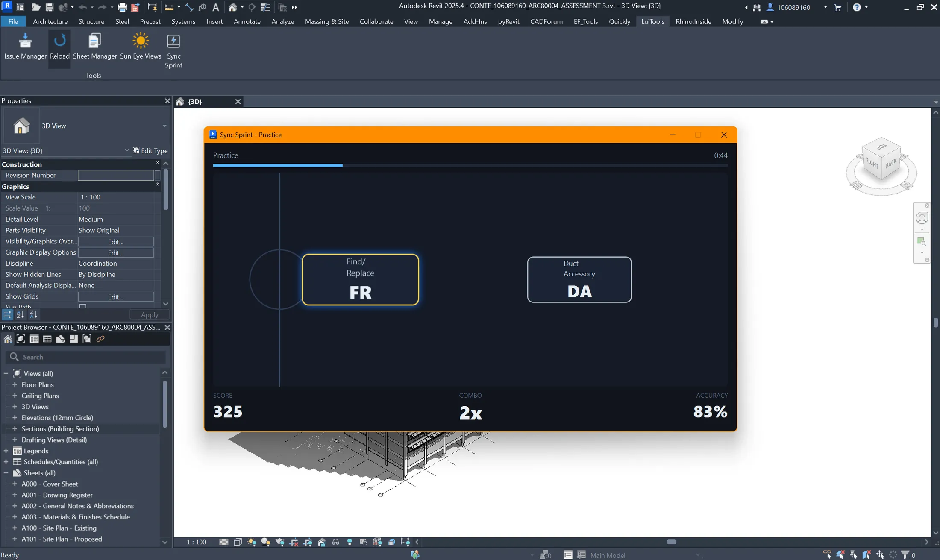Expand the Schedules/Quantities (all) node
Viewport: 940px width, 560px height.
[6, 462]
